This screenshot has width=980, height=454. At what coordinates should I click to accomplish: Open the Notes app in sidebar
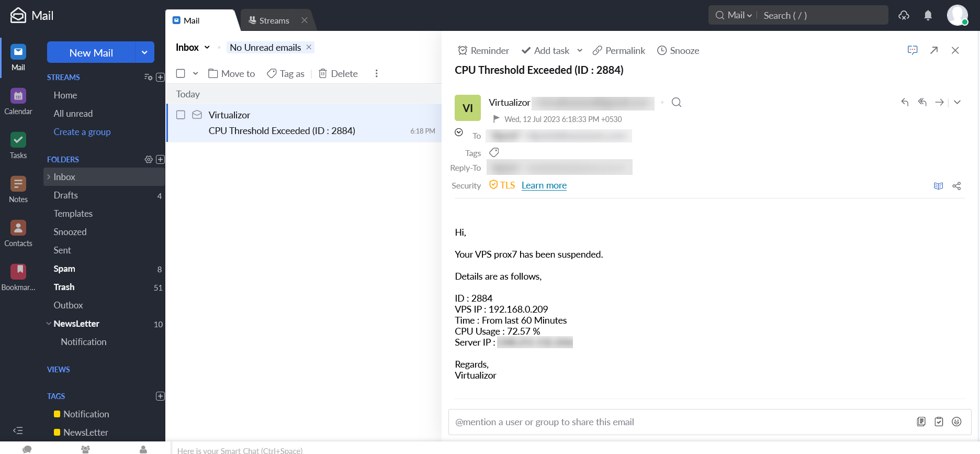point(18,189)
